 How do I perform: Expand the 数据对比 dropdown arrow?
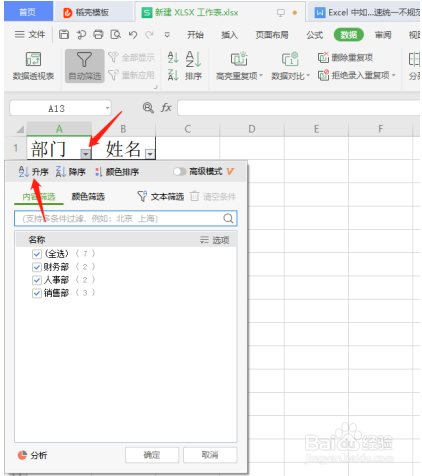coord(308,75)
